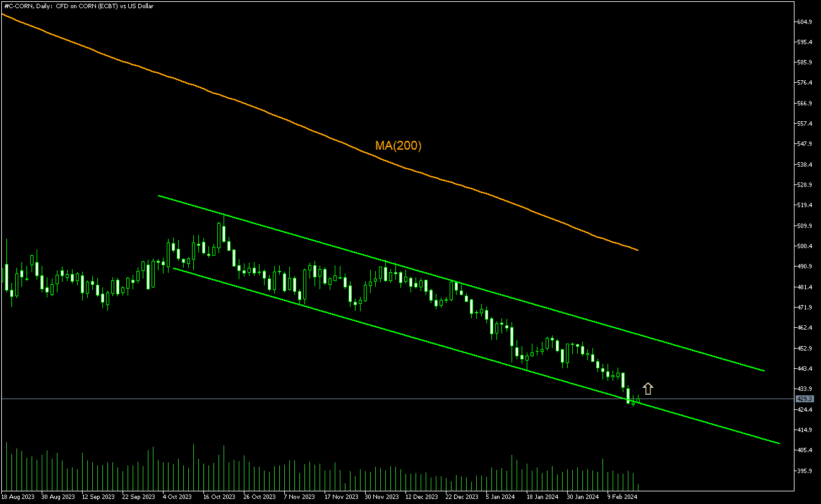Select the tallest green volume bar
The height and width of the screenshot is (504, 821).
195,464
